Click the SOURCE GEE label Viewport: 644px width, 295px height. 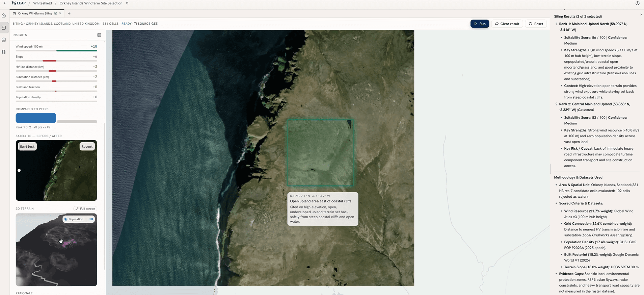pyautogui.click(x=147, y=24)
